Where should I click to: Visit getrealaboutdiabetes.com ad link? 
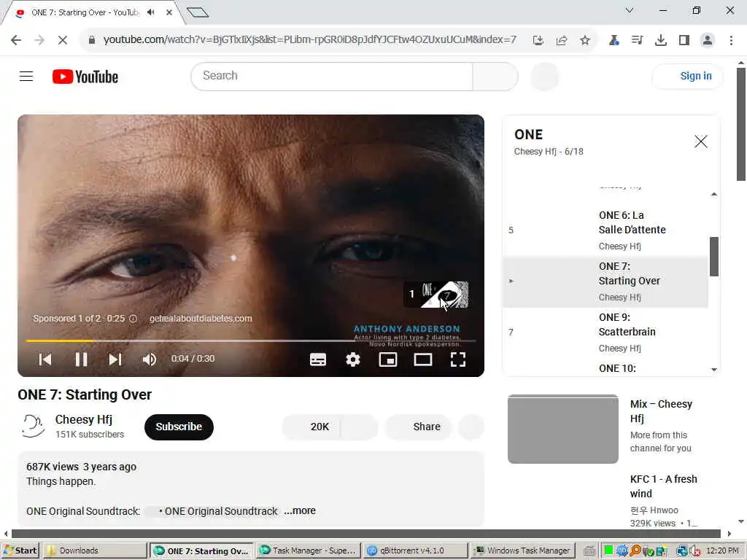(x=201, y=319)
